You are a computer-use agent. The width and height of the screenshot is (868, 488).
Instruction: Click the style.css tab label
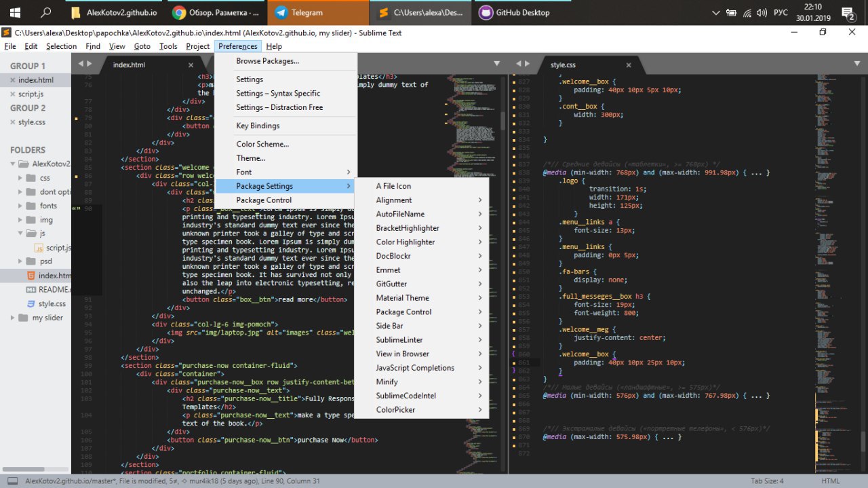[x=563, y=65]
